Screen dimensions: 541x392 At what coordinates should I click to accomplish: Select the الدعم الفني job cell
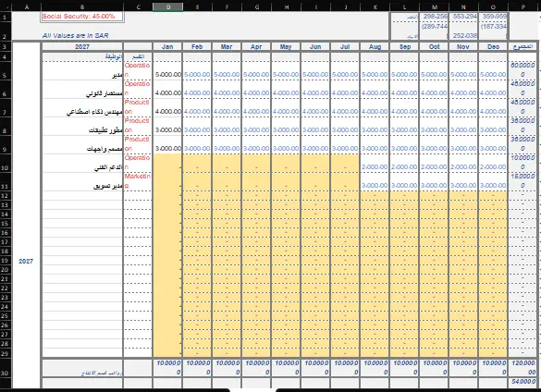pyautogui.click(x=82, y=164)
